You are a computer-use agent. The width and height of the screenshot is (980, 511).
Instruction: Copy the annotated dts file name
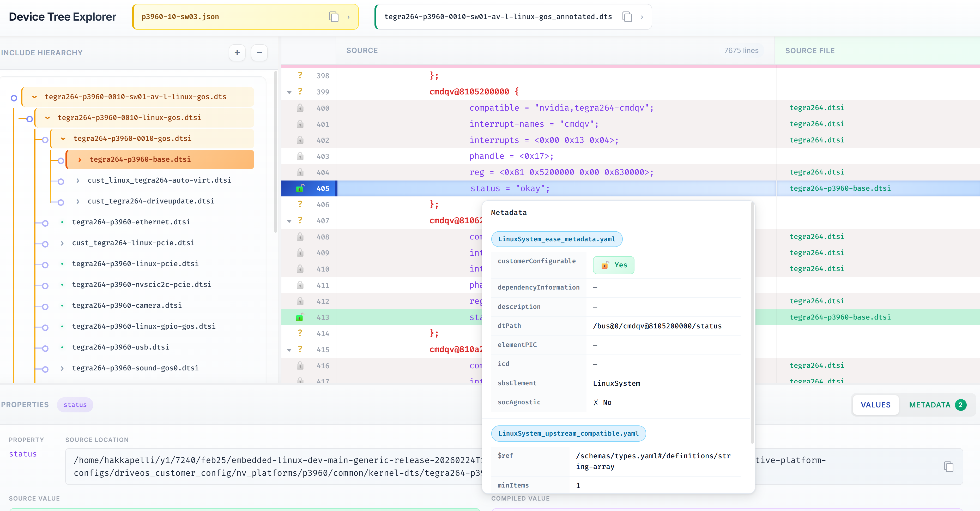[x=627, y=17]
